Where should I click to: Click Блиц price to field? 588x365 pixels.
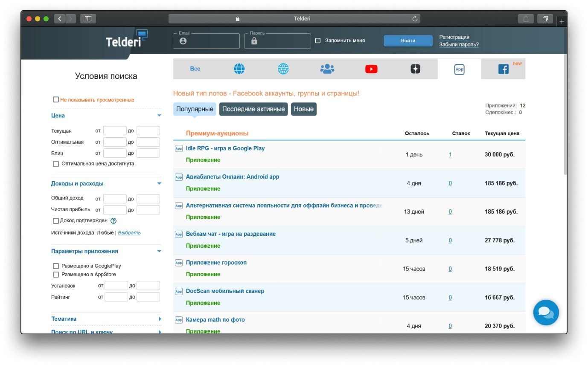pos(148,153)
